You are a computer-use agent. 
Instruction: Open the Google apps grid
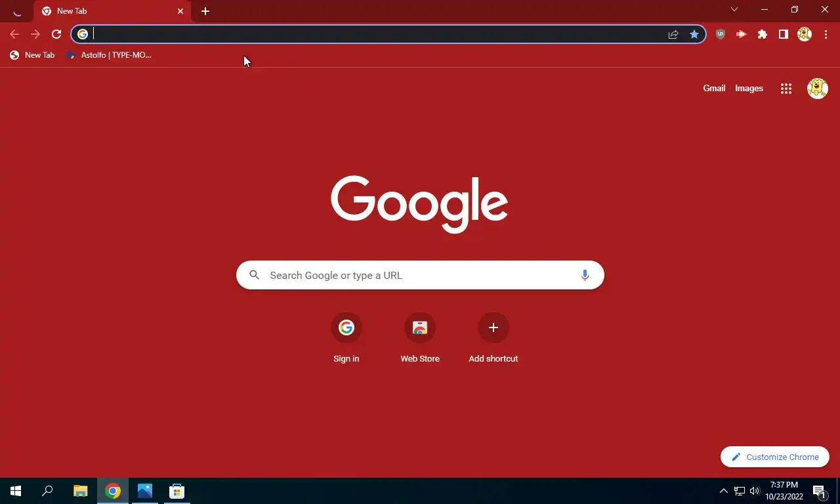(786, 89)
